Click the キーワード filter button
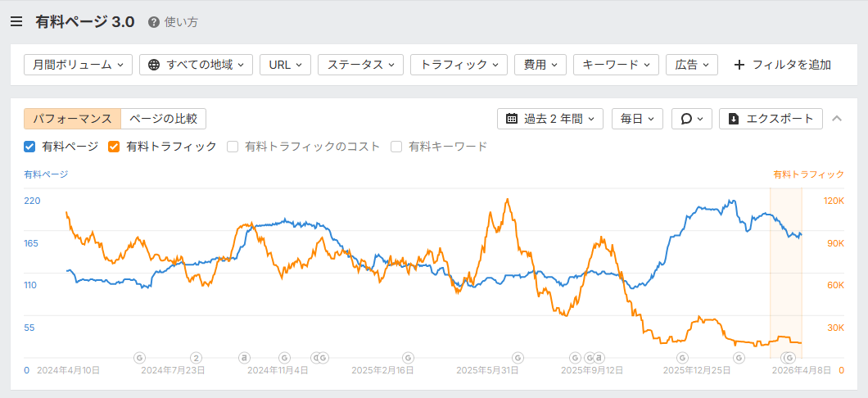The width and height of the screenshot is (868, 398). 616,65
